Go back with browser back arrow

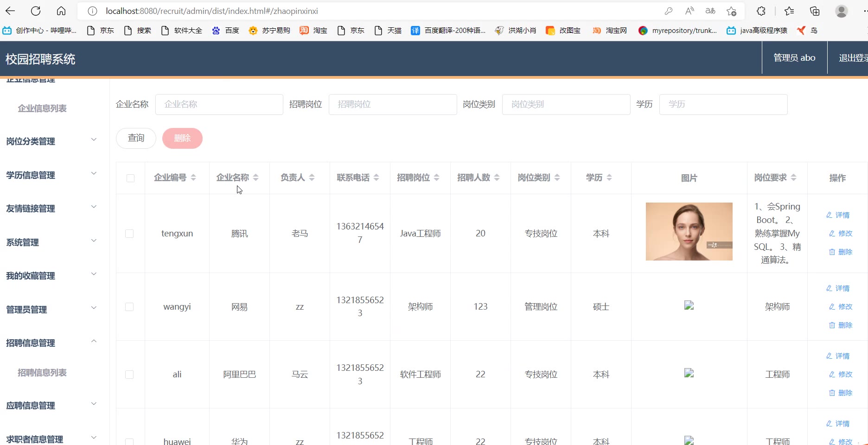[x=10, y=11]
